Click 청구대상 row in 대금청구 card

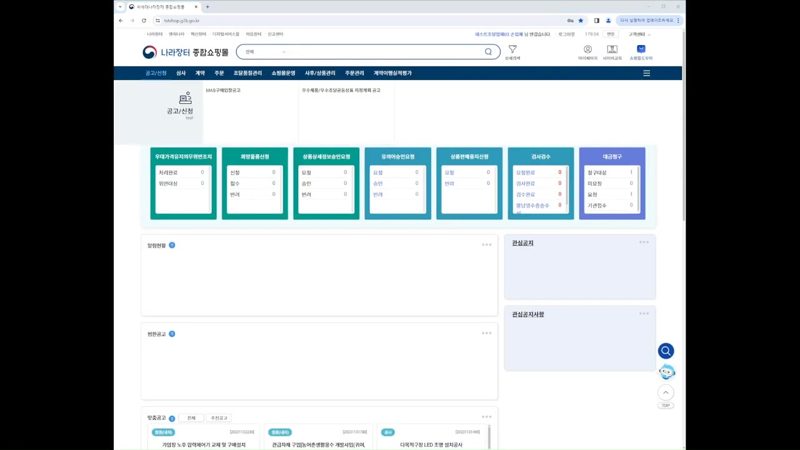pyautogui.click(x=610, y=172)
